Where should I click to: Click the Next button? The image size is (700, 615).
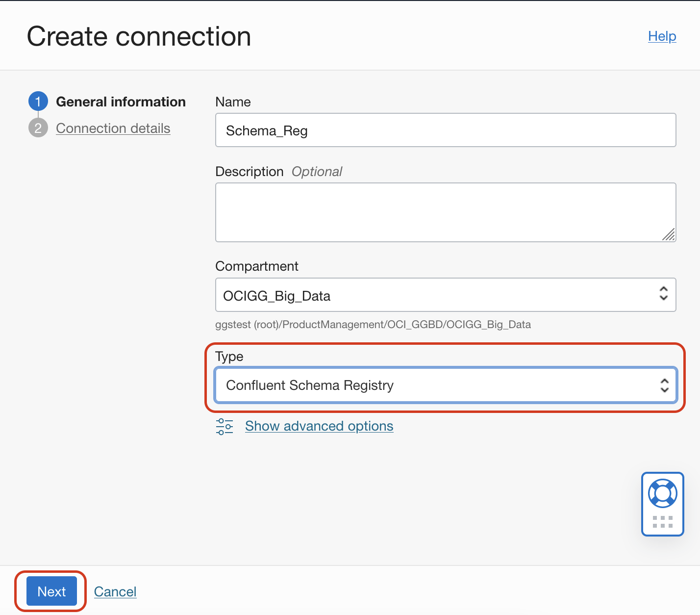51,591
